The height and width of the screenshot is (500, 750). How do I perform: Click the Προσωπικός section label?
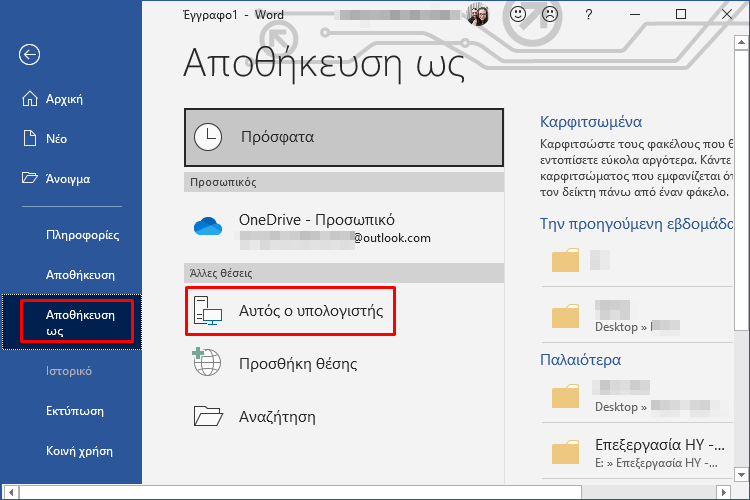pos(223,182)
